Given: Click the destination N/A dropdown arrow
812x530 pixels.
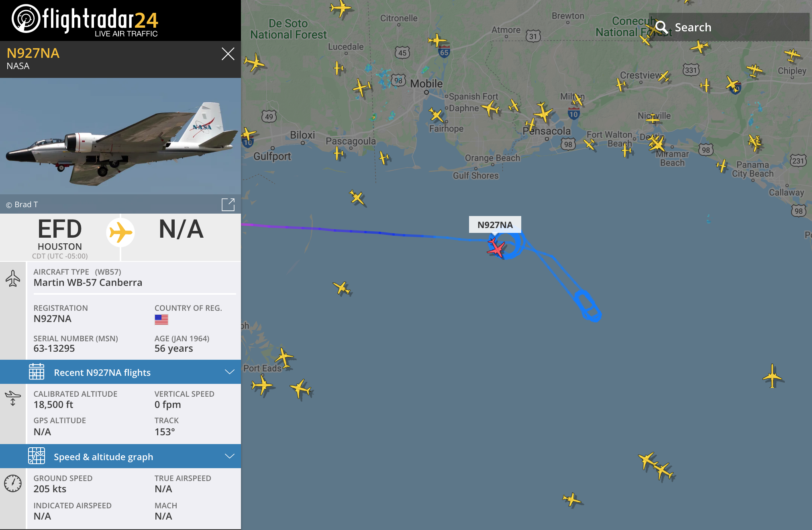Looking at the screenshot, I should click(x=180, y=230).
